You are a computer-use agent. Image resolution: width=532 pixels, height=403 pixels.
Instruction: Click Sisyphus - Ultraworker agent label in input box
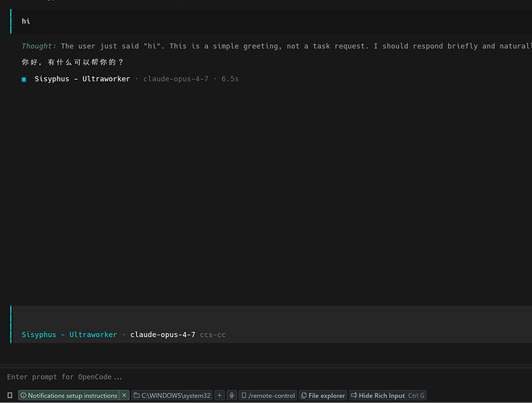69,334
